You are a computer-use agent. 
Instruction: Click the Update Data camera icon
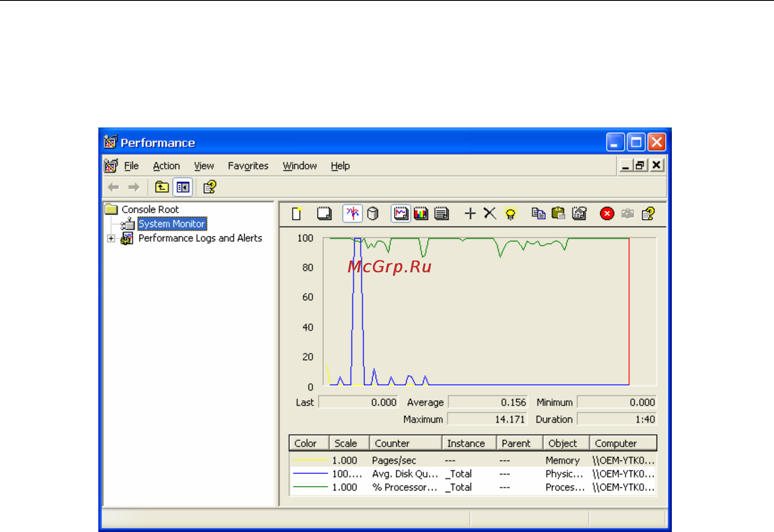pos(628,213)
